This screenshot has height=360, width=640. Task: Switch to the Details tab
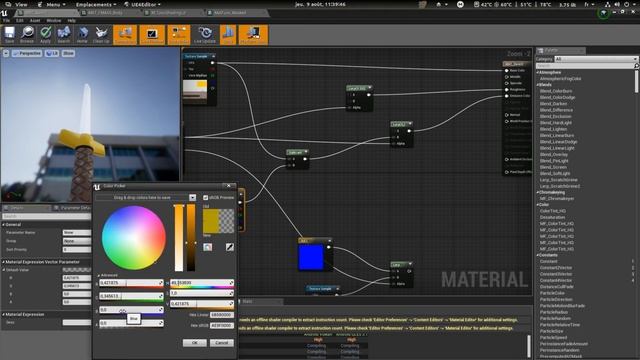[x=25, y=208]
